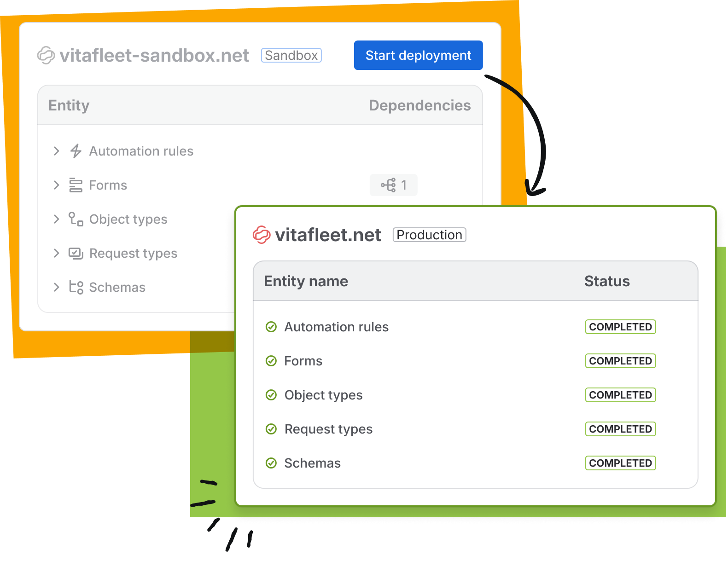Click the Production environment label
The image size is (728, 561).
pyautogui.click(x=429, y=235)
